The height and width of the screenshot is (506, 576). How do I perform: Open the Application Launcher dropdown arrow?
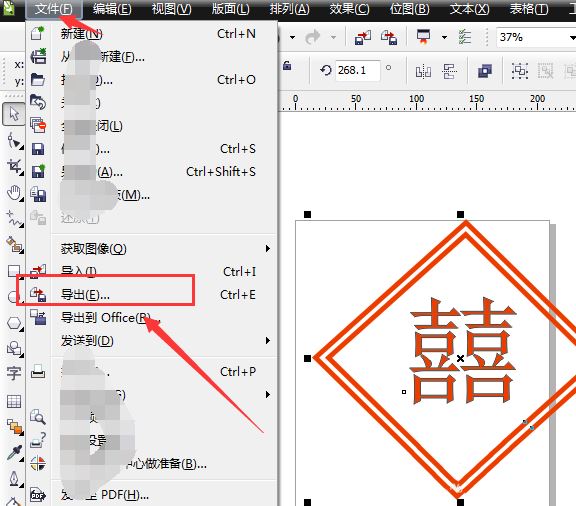coord(444,37)
